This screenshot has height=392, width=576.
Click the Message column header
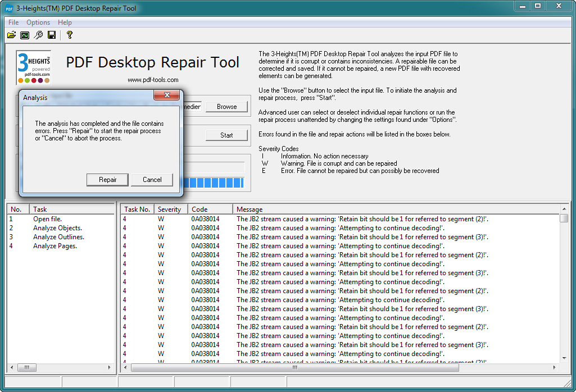tap(250, 209)
